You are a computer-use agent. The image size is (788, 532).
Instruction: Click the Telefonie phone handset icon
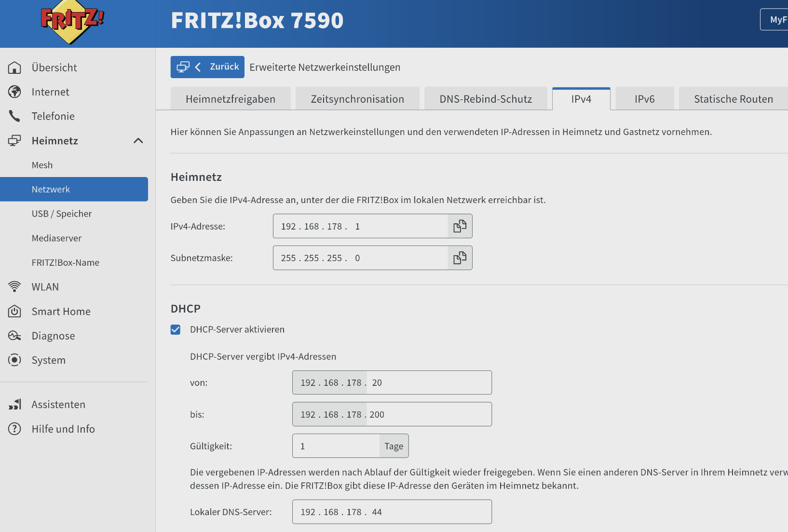14,116
